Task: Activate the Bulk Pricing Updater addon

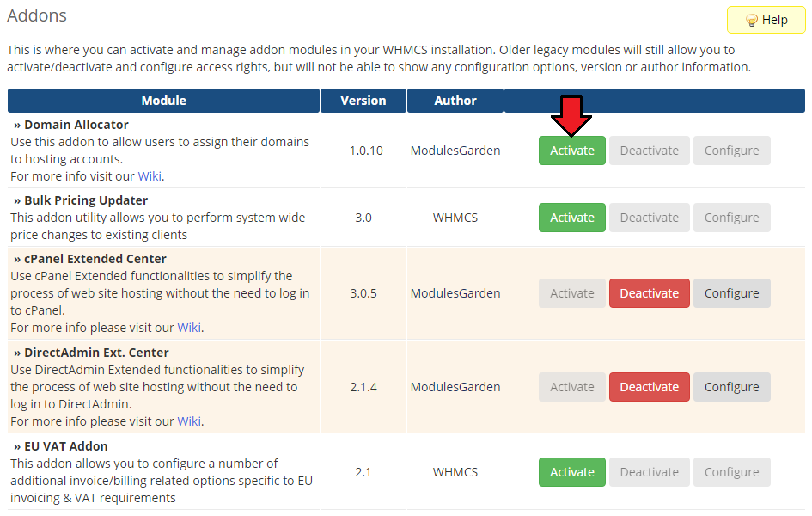Action: (x=571, y=218)
